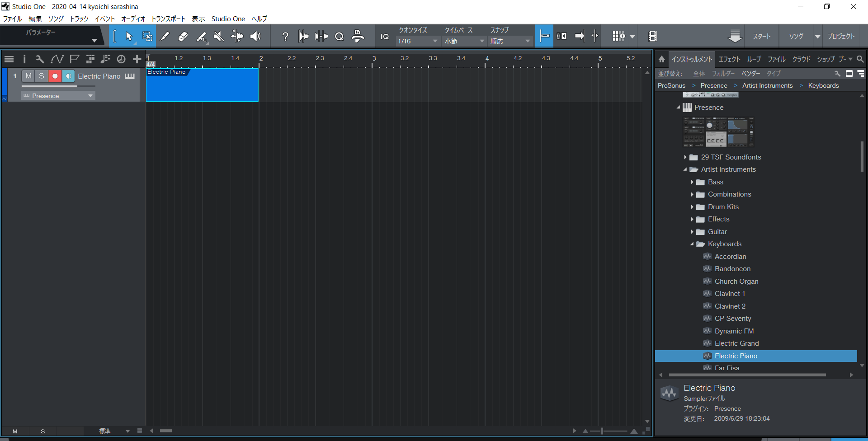This screenshot has width=868, height=441.
Task: Open the オーディオ menu
Action: tap(133, 19)
